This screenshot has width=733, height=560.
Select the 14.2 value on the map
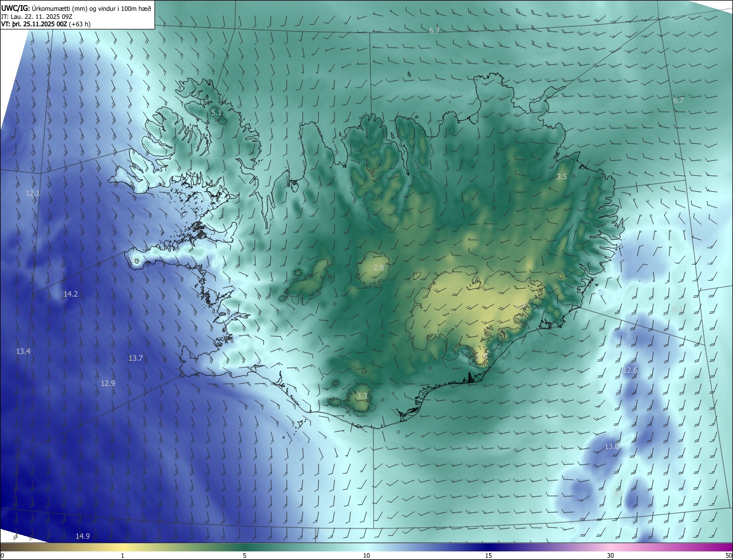tap(70, 294)
